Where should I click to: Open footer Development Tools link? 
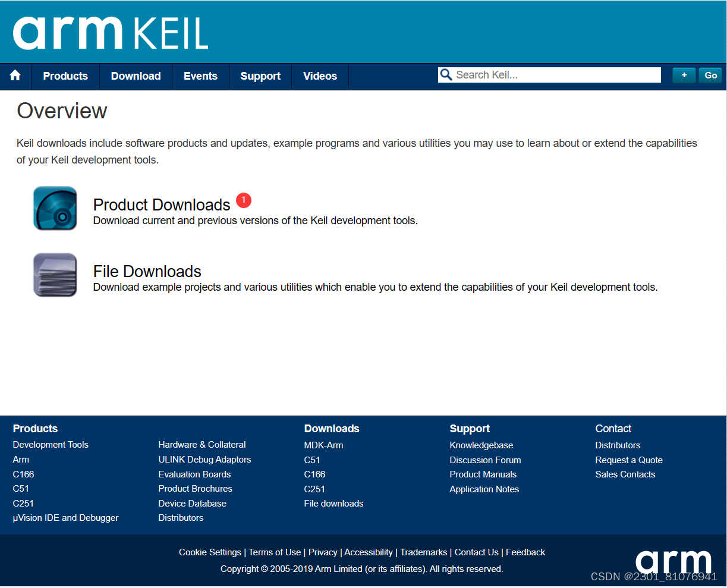pos(51,445)
